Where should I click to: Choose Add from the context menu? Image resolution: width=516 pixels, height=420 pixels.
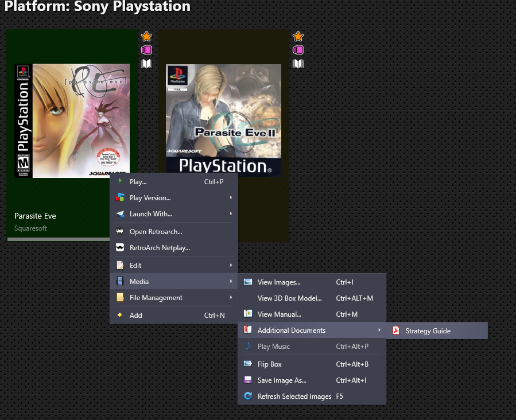(174, 315)
